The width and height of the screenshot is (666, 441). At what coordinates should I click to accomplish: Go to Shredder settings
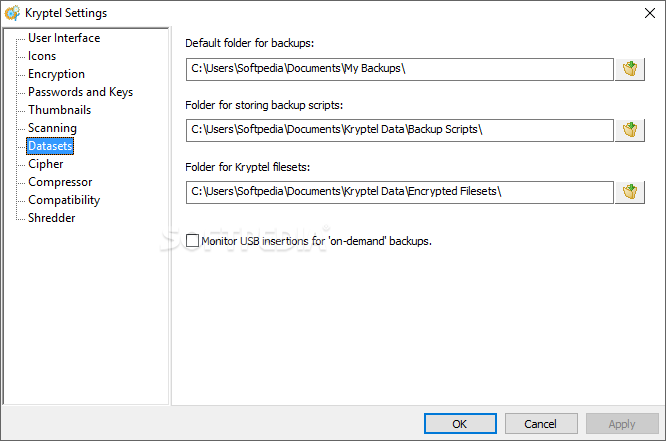pos(51,218)
